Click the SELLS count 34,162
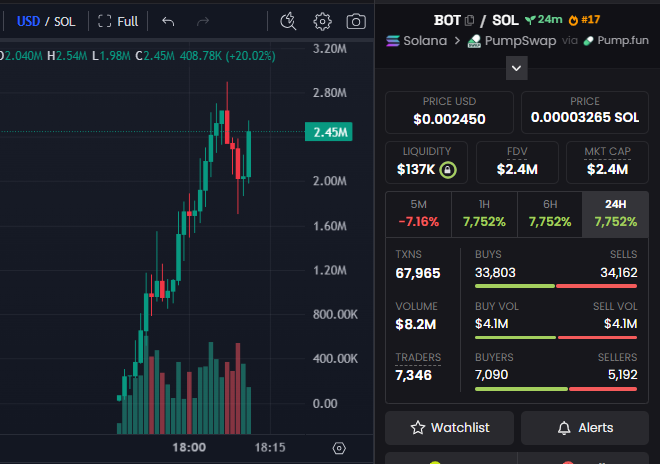Image resolution: width=660 pixels, height=464 pixels. pos(618,272)
